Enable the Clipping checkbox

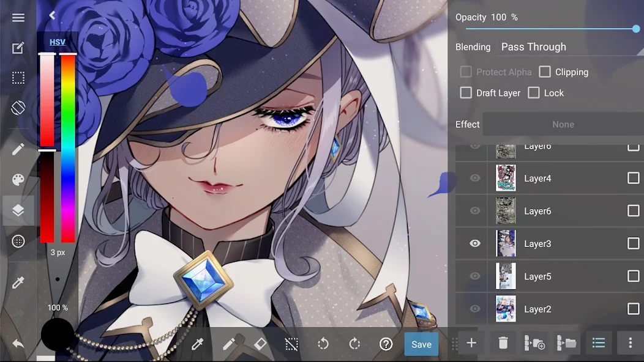[545, 72]
